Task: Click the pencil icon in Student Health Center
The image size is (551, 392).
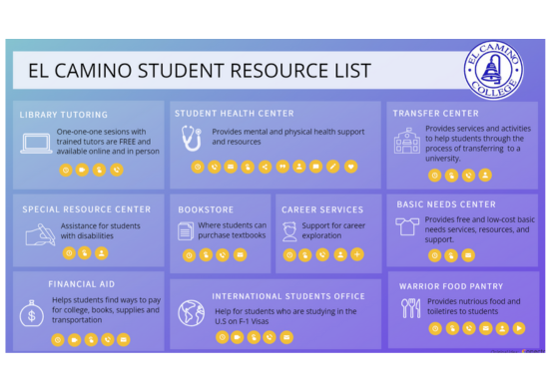Action: [332, 167]
